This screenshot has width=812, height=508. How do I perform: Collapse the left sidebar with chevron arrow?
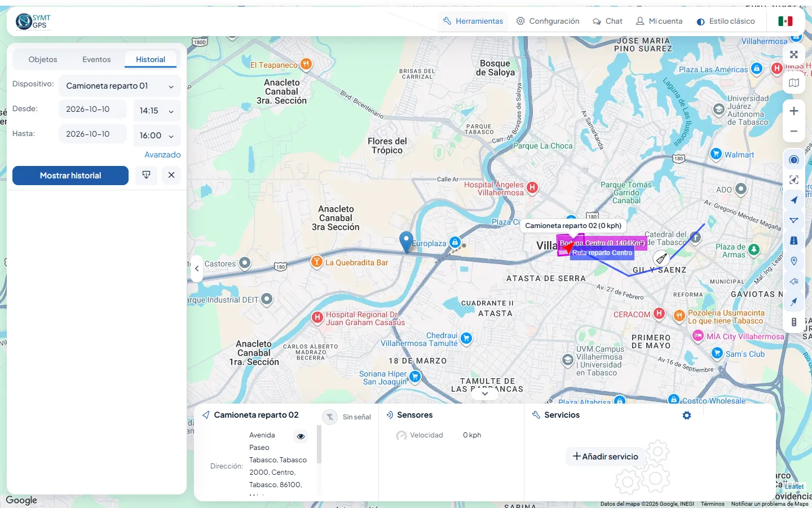coord(197,269)
